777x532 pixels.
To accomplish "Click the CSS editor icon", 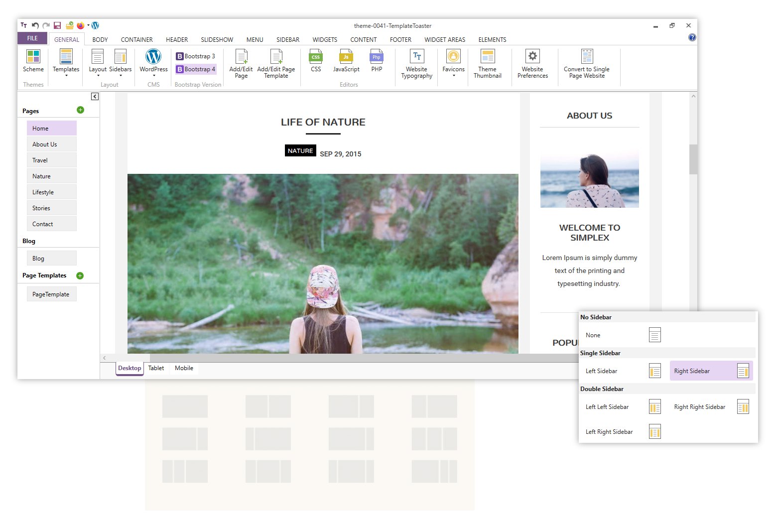I will pos(316,57).
